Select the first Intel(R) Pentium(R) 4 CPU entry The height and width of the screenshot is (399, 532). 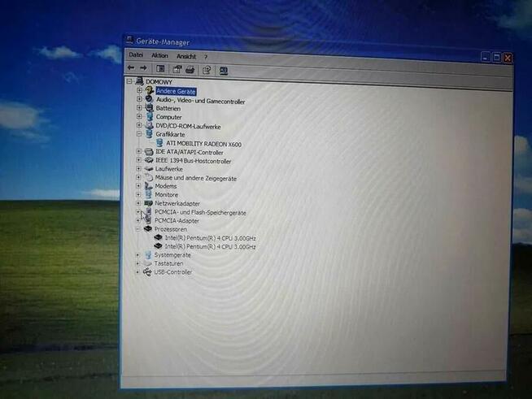[x=210, y=238]
